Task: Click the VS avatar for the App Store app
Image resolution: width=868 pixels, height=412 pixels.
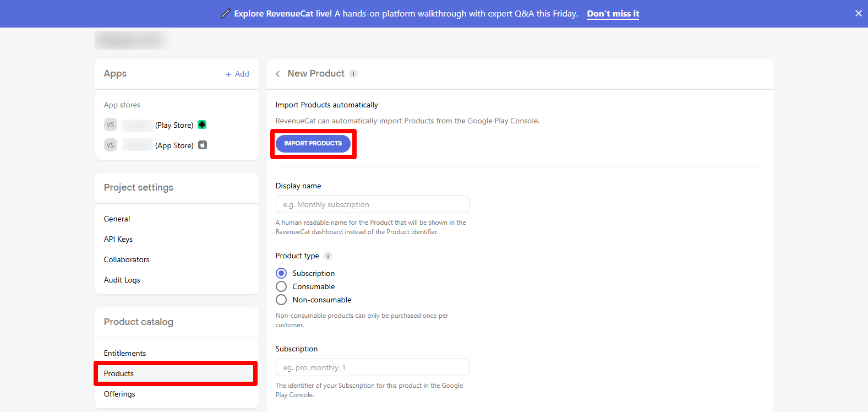Action: coord(111,145)
